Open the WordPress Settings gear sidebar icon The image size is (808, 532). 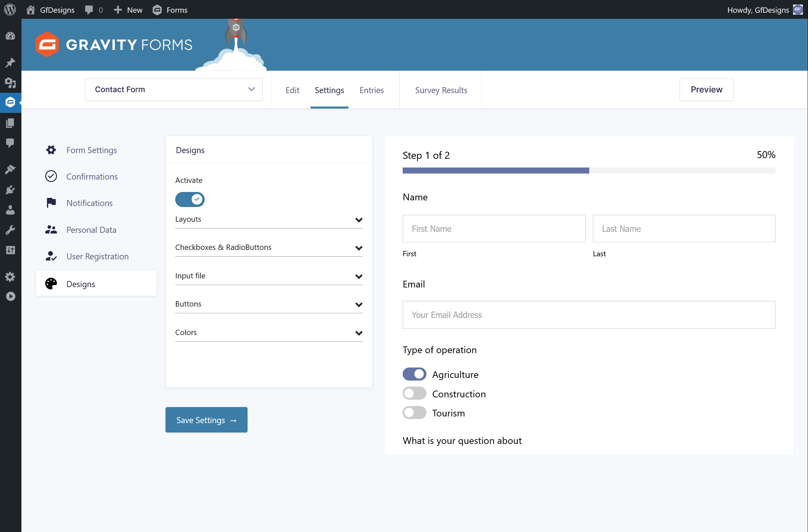click(10, 277)
